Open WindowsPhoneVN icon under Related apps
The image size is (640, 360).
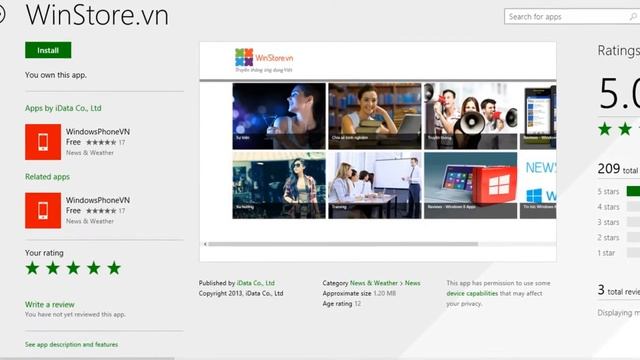[43, 211]
